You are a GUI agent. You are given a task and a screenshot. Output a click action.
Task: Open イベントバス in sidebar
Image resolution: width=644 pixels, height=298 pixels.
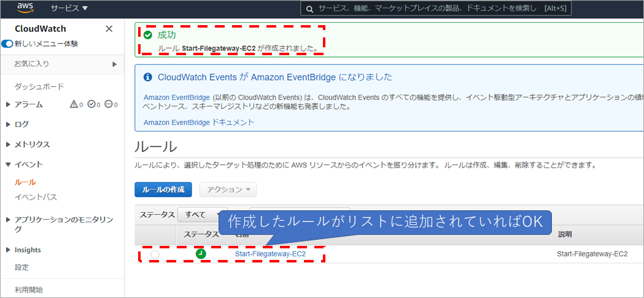pyautogui.click(x=36, y=197)
